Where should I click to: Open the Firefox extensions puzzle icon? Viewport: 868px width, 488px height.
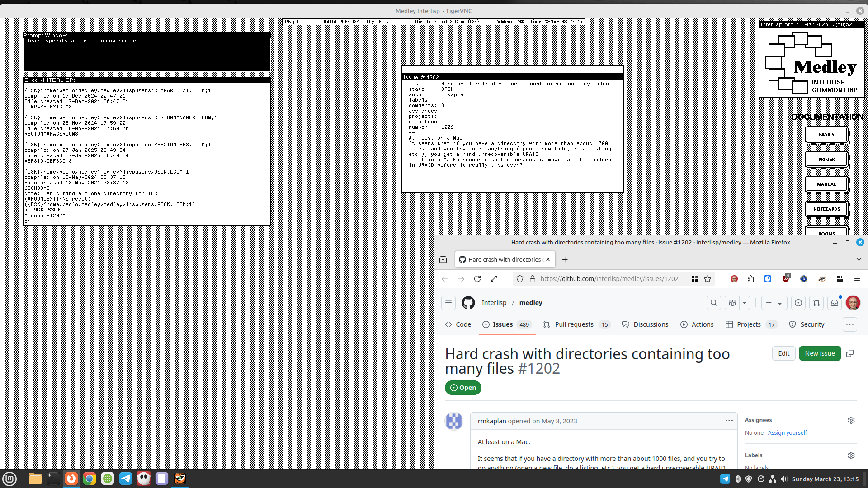click(x=751, y=279)
